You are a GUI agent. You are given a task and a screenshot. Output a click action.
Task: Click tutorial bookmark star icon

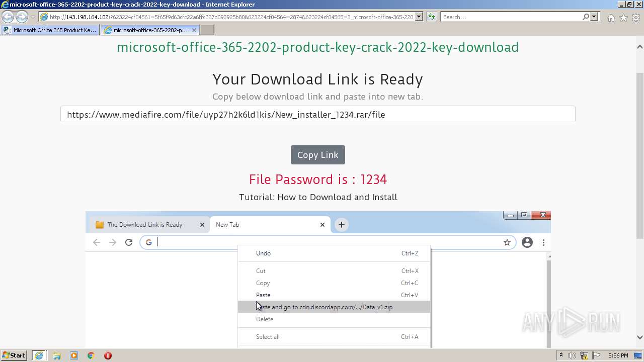tap(507, 242)
